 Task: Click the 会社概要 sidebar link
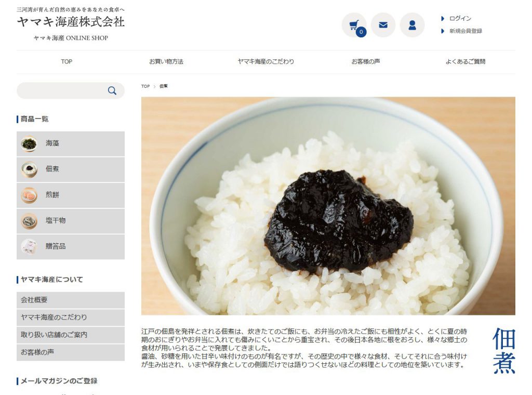[x=71, y=300]
